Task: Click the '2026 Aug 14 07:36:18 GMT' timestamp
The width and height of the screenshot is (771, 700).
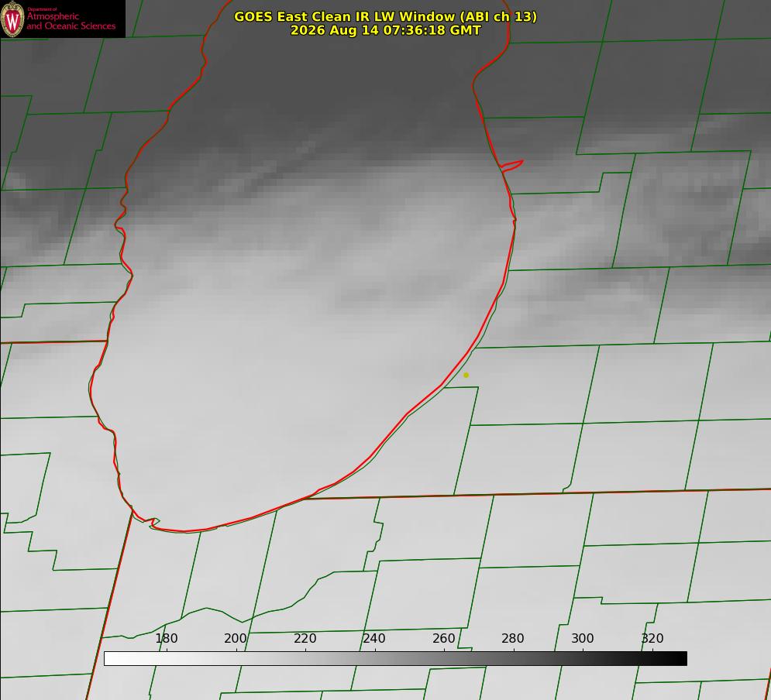Action: 386,30
